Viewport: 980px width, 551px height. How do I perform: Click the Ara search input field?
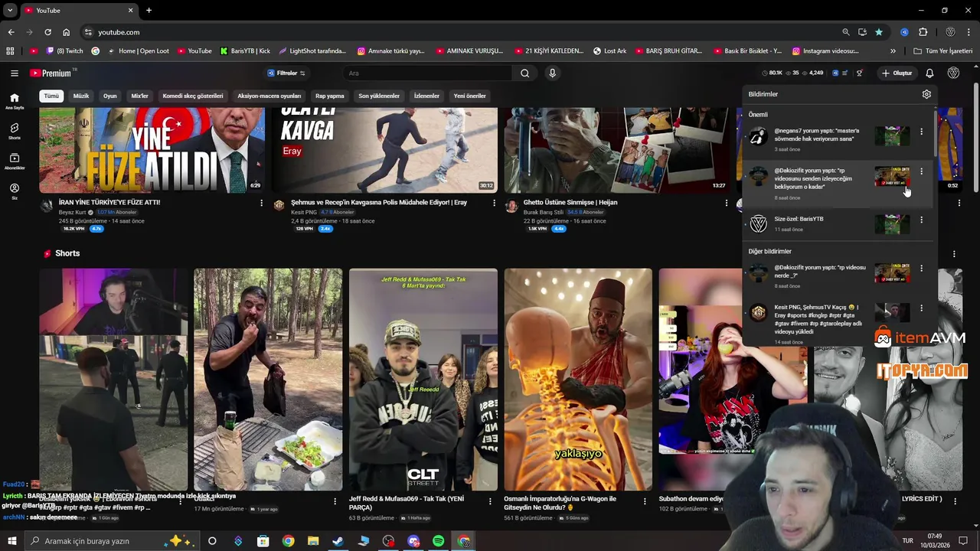click(427, 73)
